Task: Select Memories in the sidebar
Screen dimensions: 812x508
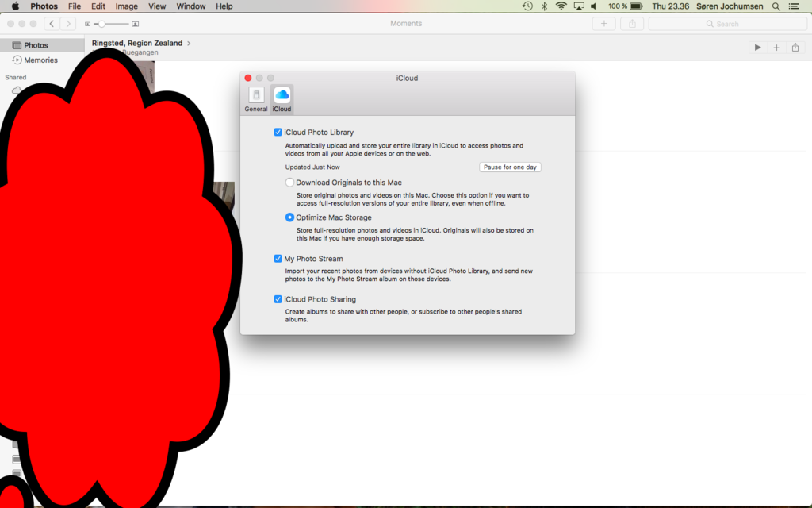Action: pyautogui.click(x=42, y=60)
